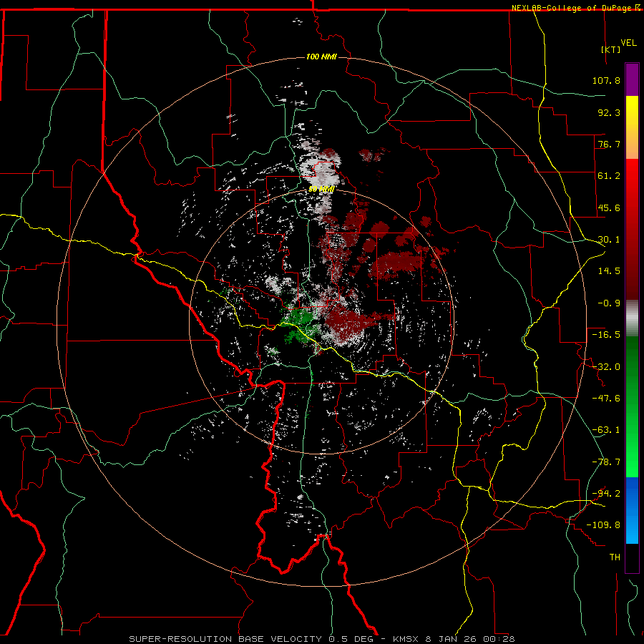Select the 107.8 legend value
Screen dimensions: 644x644
[606, 80]
